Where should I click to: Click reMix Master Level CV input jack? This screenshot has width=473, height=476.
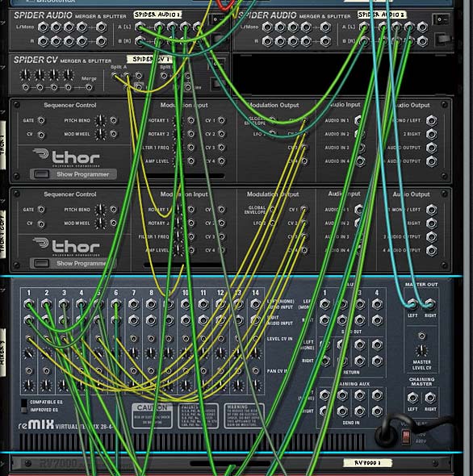tap(421, 336)
